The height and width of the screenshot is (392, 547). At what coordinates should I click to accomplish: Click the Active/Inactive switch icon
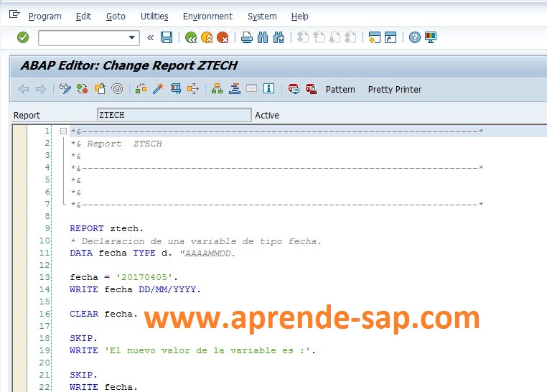[x=83, y=89]
